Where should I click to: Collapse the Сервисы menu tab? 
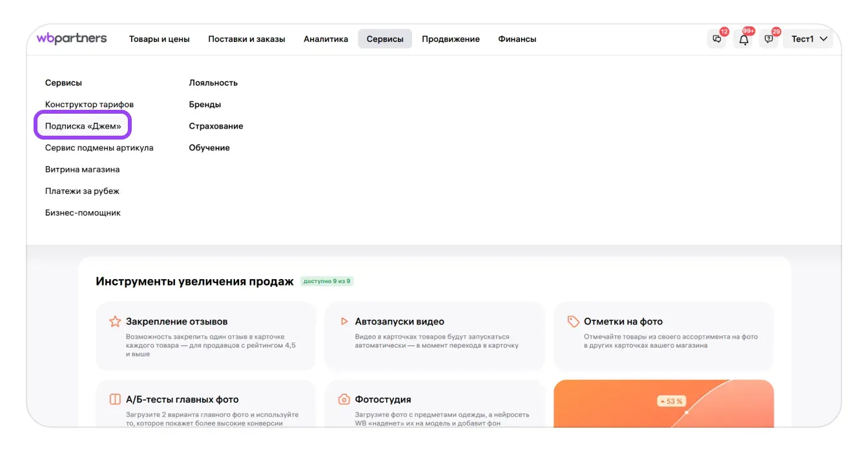coord(385,39)
